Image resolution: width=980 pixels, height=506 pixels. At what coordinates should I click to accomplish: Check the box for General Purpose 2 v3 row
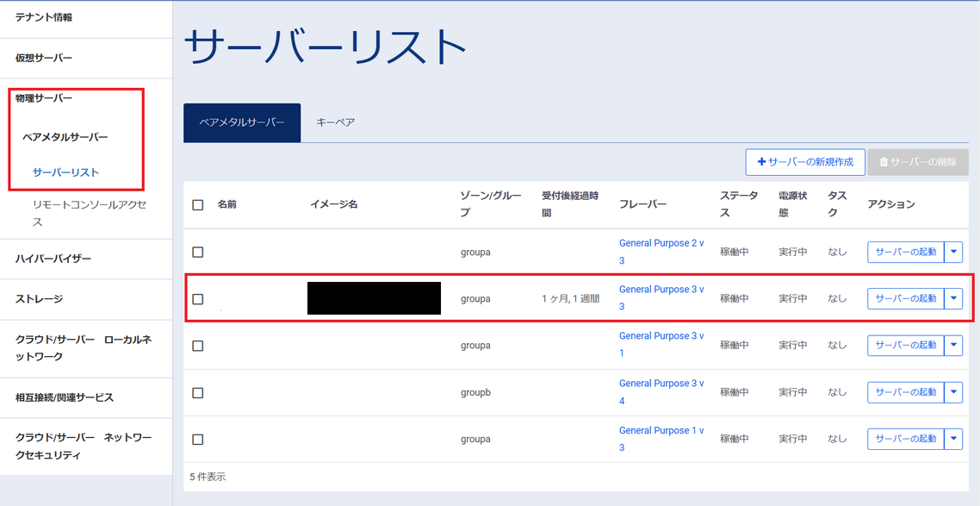(x=198, y=252)
